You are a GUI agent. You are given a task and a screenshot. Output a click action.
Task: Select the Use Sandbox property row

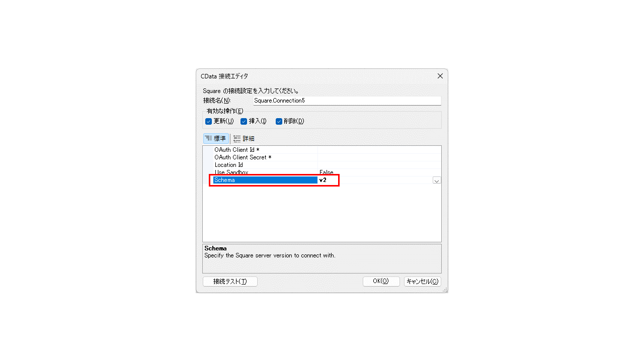coord(322,172)
